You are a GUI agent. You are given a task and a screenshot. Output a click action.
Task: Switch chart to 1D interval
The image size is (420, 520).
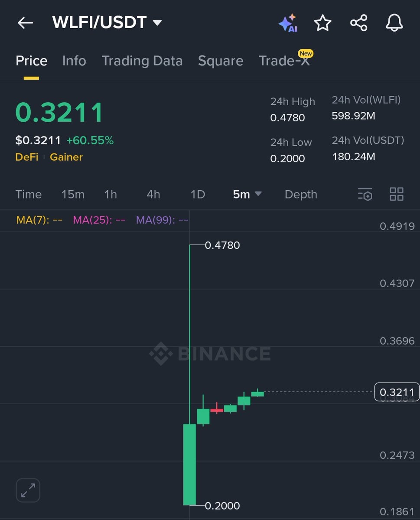coord(198,195)
